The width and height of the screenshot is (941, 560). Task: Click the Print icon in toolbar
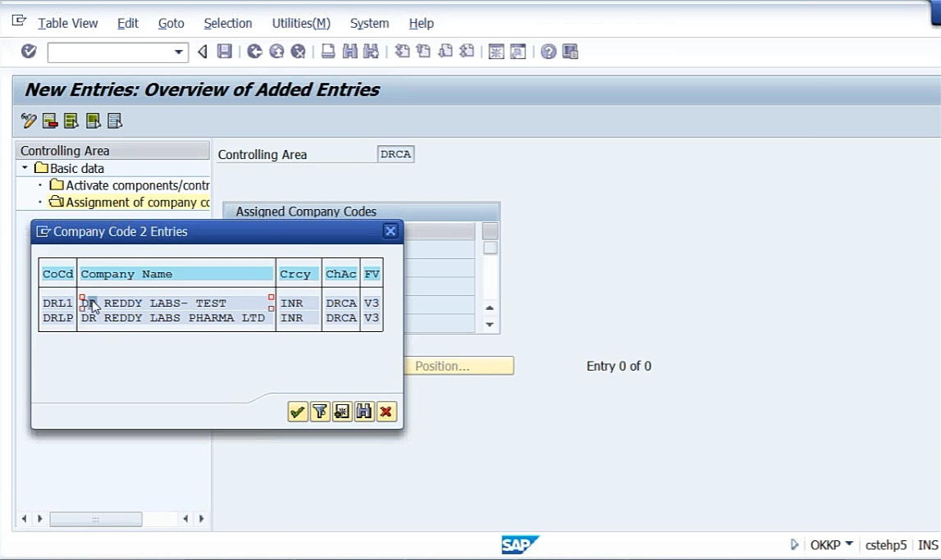coord(327,52)
